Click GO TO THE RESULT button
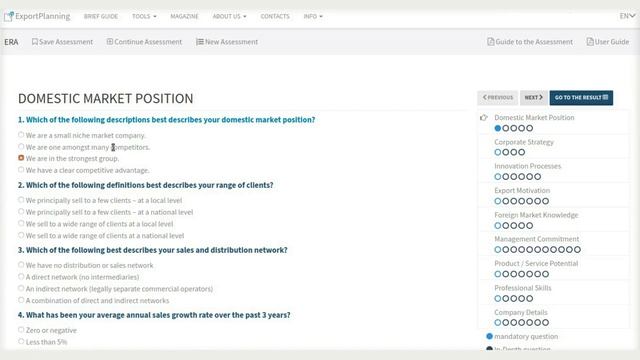This screenshot has height=360, width=640. tap(581, 98)
